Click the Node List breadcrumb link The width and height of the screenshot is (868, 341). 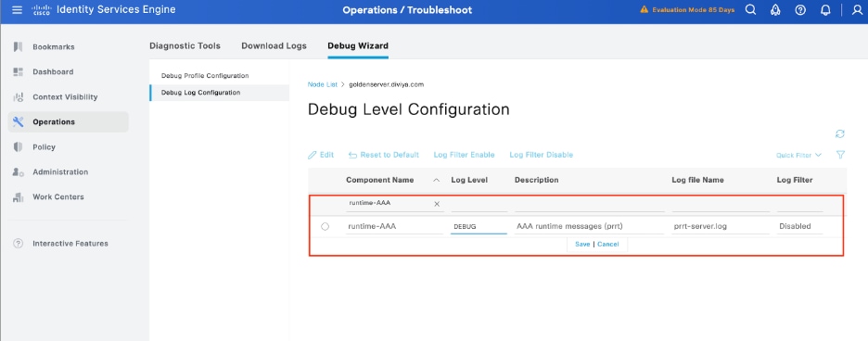[322, 84]
